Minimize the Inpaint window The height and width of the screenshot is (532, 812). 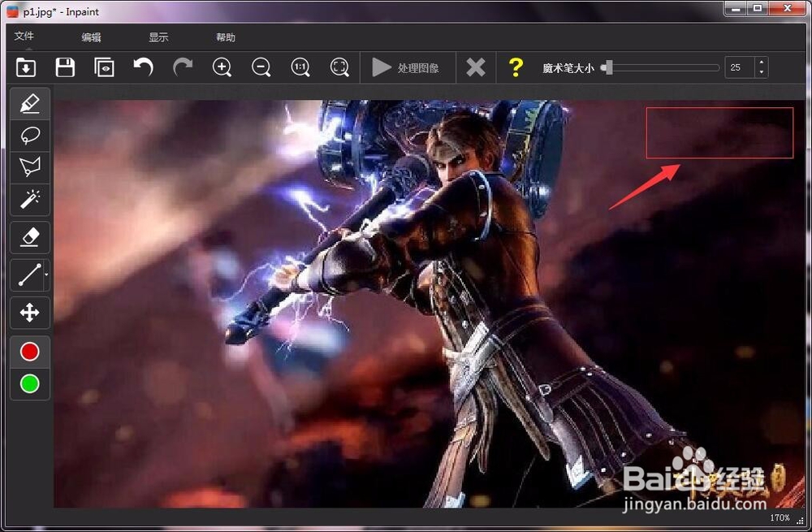[736, 8]
